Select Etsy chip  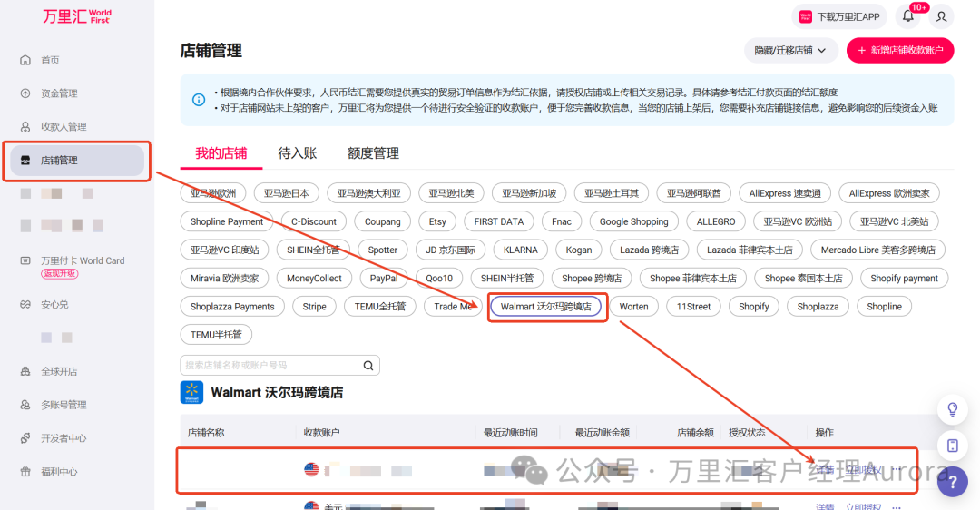437,221
